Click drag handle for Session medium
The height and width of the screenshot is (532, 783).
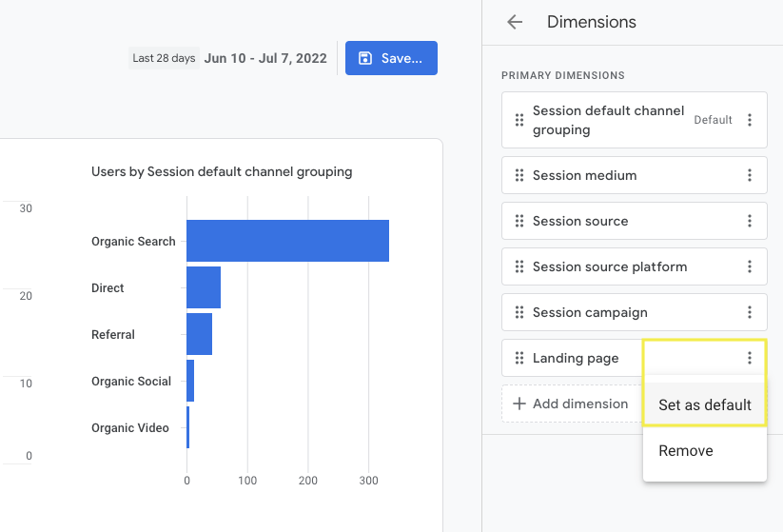point(519,175)
